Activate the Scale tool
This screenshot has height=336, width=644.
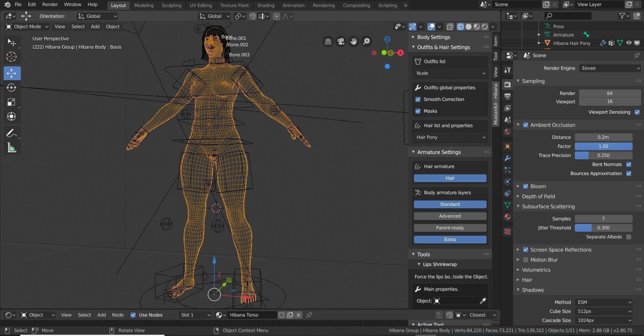(11, 102)
